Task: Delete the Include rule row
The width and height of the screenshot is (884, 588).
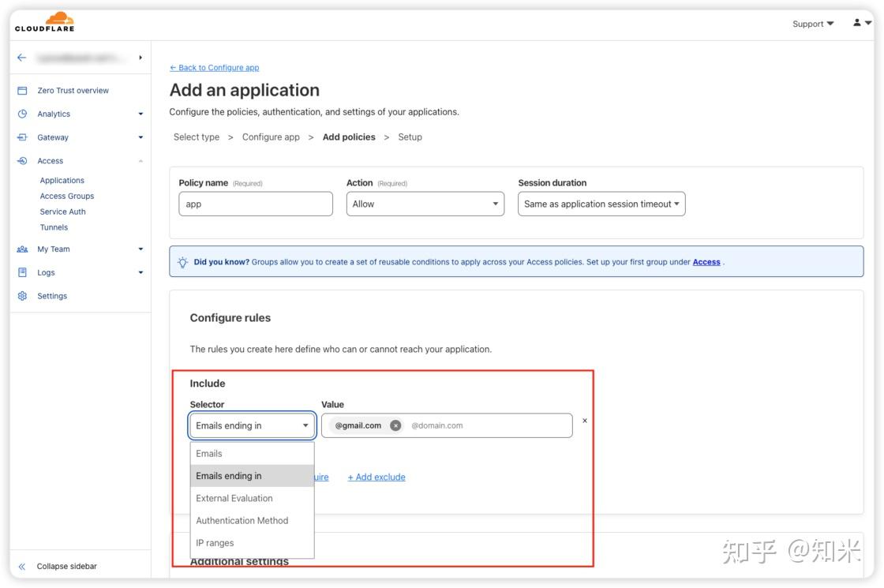Action: tap(585, 421)
